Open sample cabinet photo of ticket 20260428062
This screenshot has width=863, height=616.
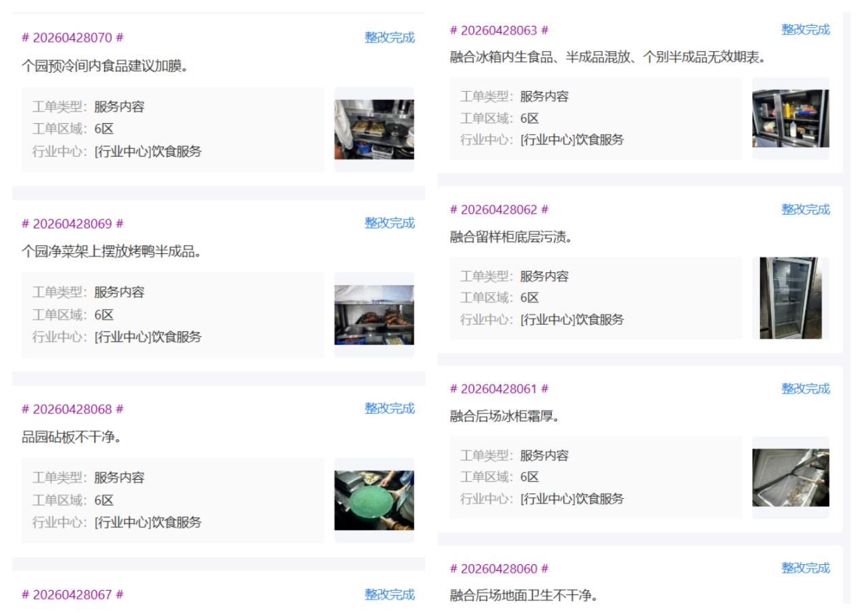(x=791, y=297)
